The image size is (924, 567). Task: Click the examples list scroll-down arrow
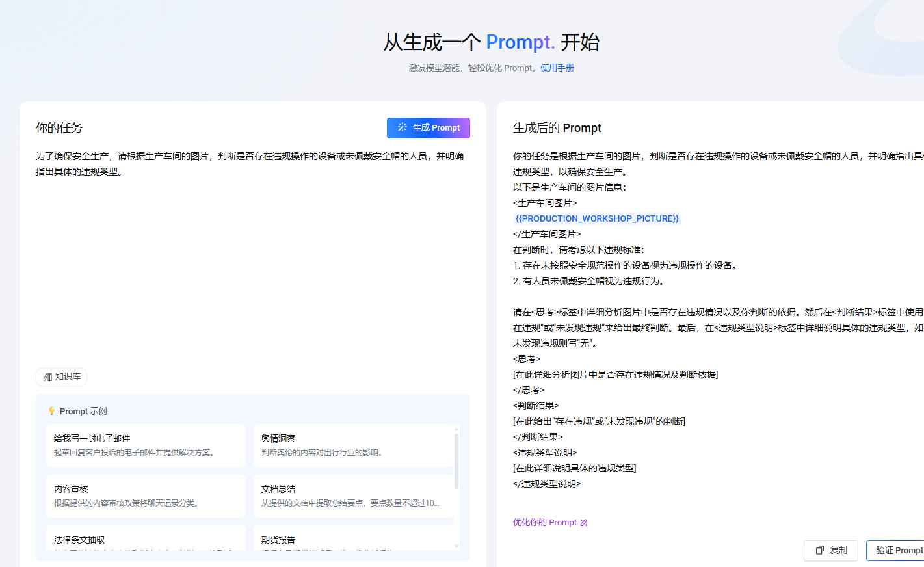coord(456,546)
